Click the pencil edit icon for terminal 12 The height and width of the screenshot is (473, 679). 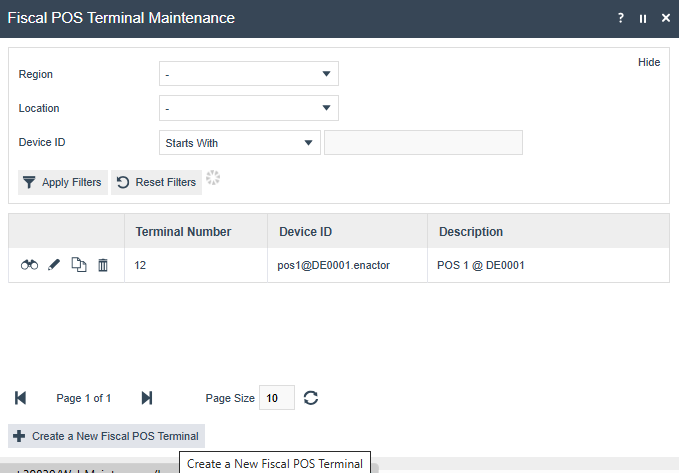pos(54,265)
